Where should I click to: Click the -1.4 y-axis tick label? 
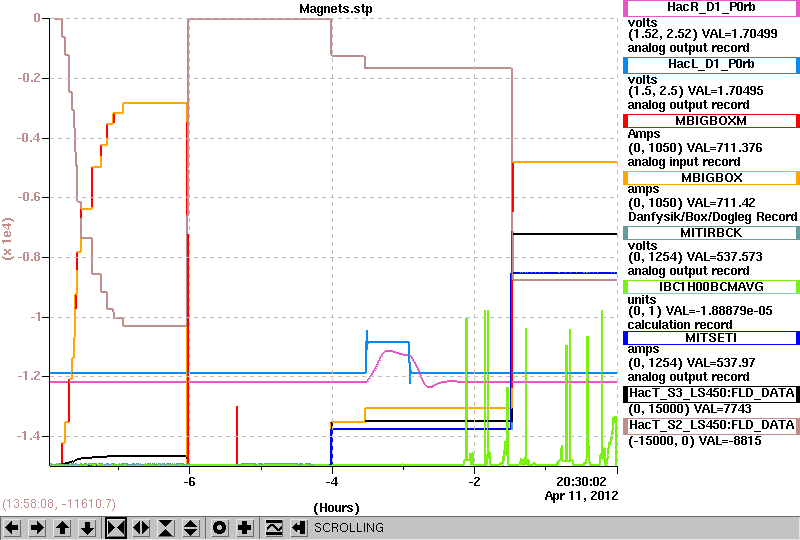pos(29,436)
